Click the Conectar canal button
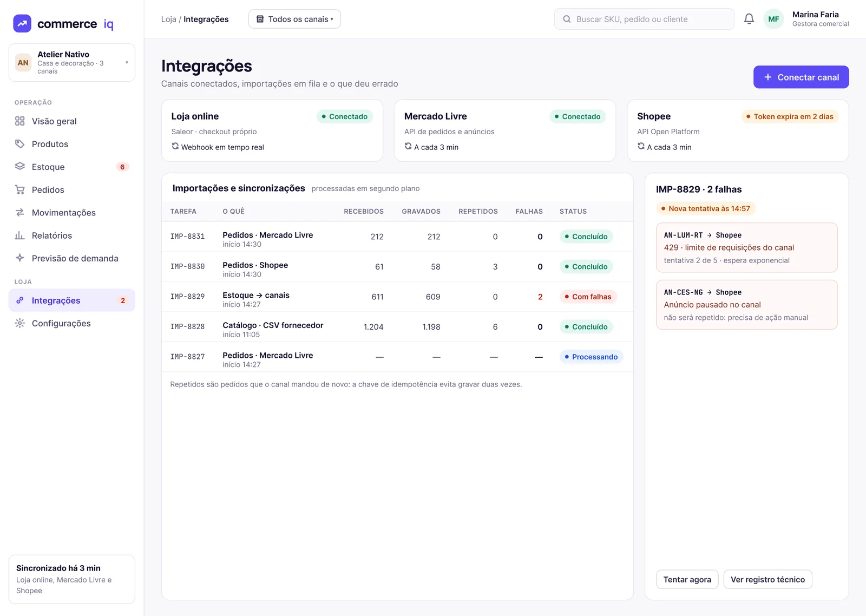 [x=801, y=77]
